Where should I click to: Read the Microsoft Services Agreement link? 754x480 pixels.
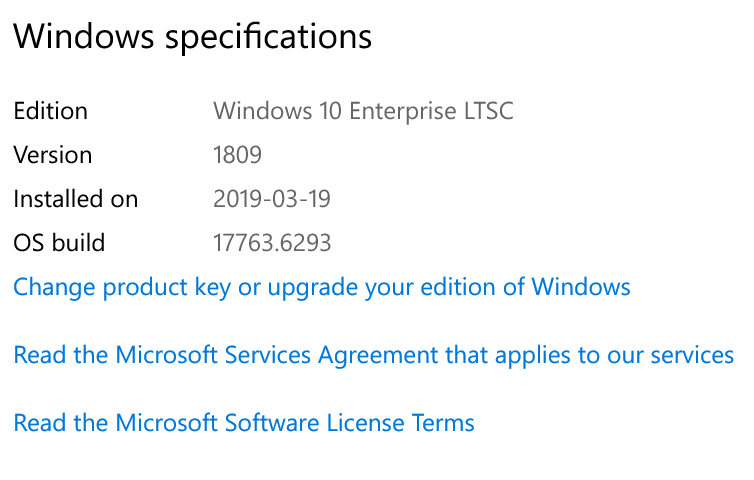[x=373, y=355]
